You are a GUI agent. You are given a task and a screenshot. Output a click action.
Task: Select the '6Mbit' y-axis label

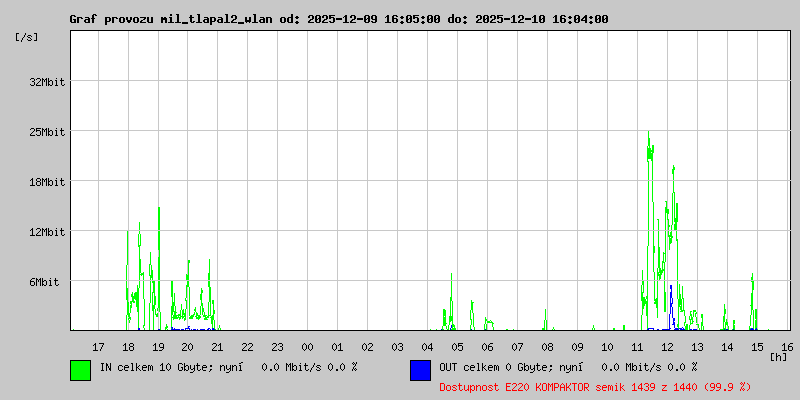tap(44, 282)
